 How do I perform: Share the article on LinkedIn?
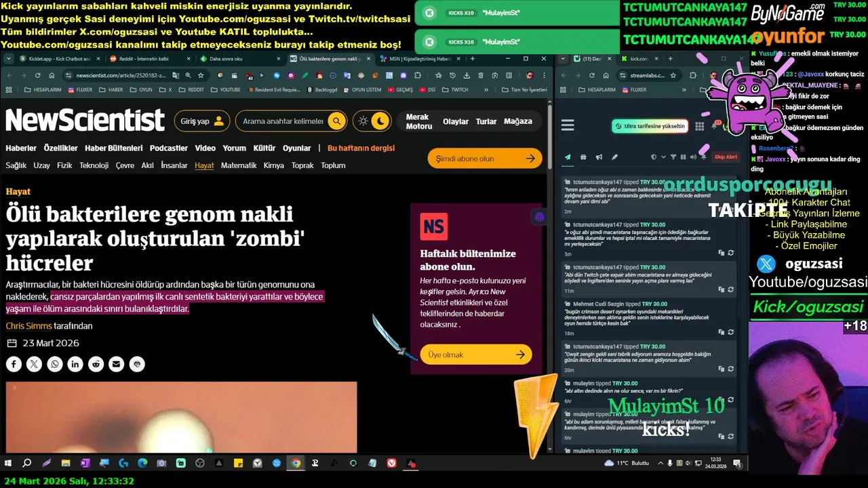[x=75, y=364]
